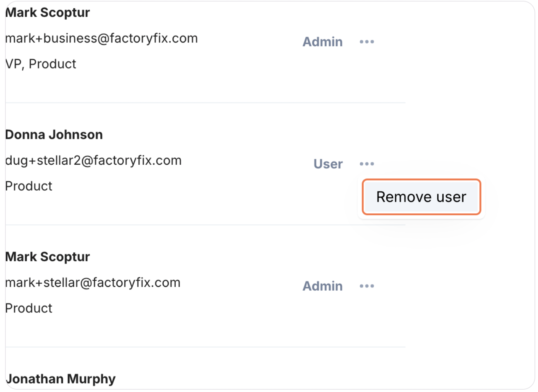Click Admin role label for mark+business@factoryfix.com
Image resolution: width=538 pixels, height=392 pixels.
point(322,42)
